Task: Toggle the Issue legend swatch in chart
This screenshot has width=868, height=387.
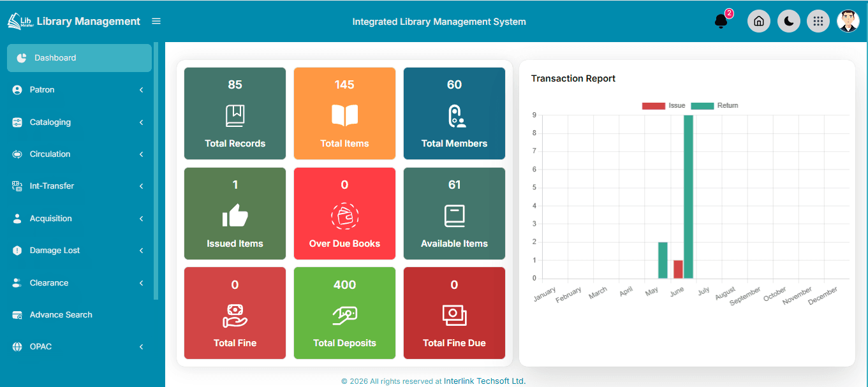Action: pyautogui.click(x=653, y=106)
